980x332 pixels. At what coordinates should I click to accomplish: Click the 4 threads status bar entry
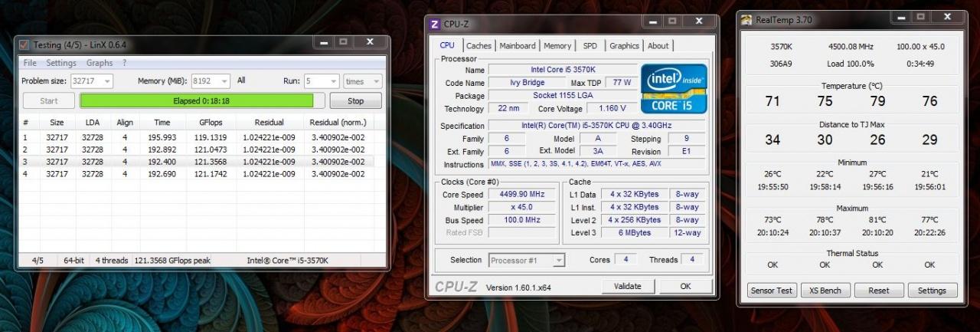[112, 261]
